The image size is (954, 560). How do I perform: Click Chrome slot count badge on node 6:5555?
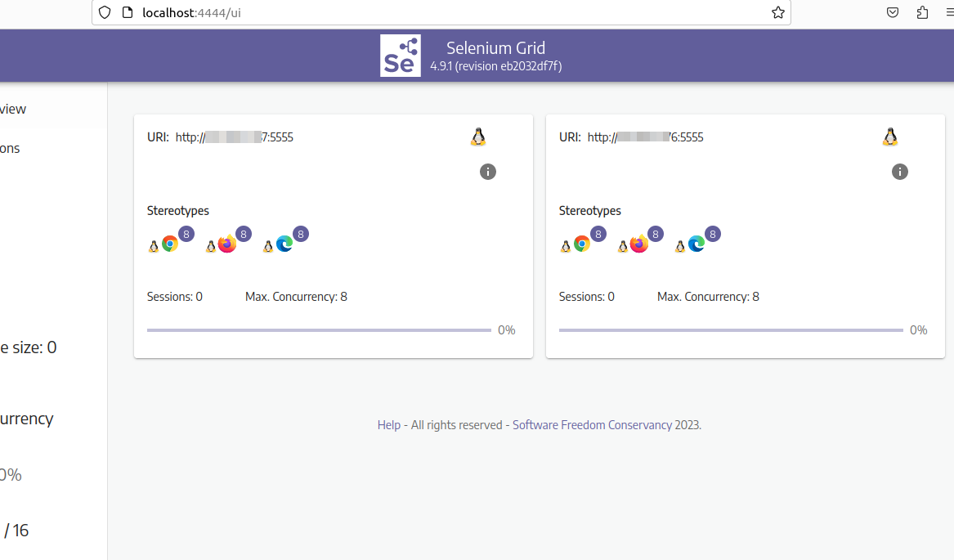[x=598, y=234]
